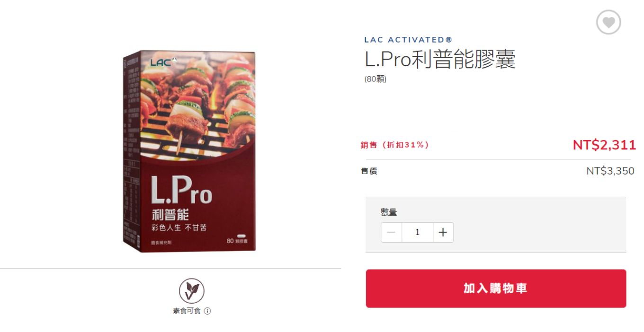644x332 pixels.
Task: Click the quantity number input field
Action: click(417, 232)
